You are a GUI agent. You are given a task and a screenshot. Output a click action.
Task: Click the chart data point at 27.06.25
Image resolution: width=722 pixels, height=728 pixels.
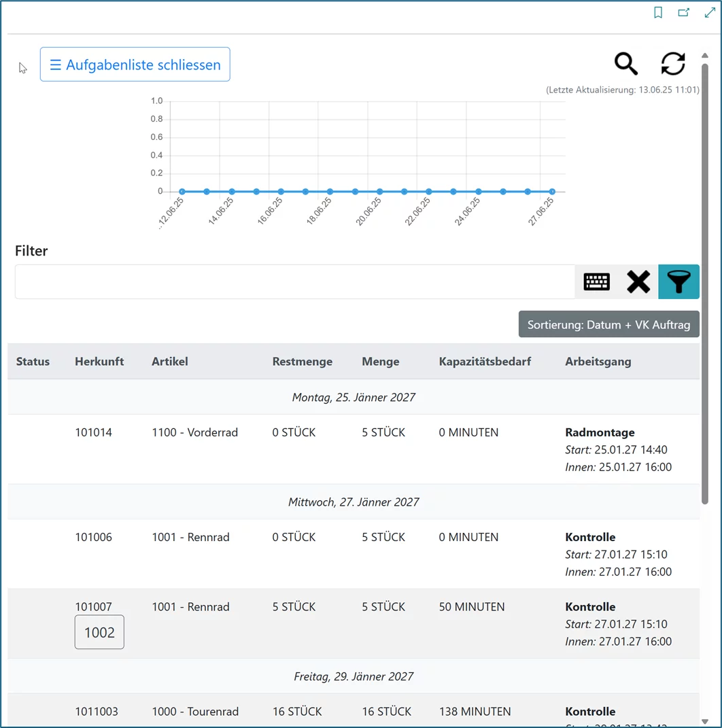pyautogui.click(x=552, y=192)
